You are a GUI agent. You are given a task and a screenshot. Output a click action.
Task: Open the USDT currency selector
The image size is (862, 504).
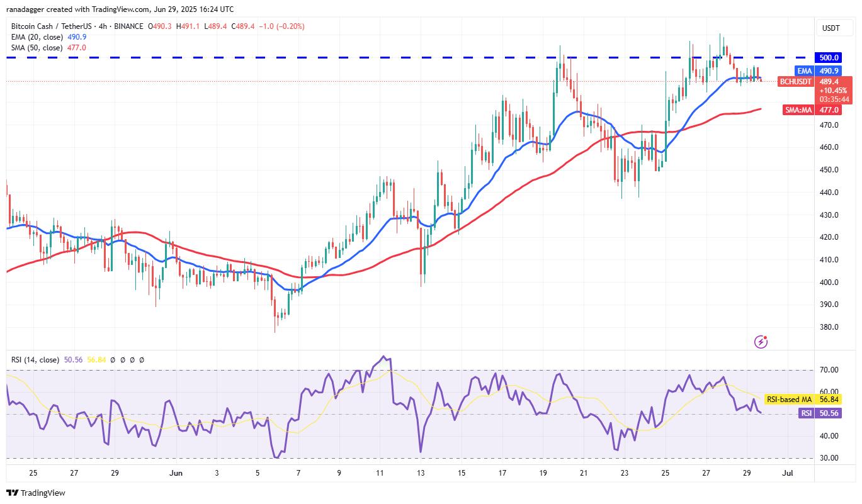(831, 28)
